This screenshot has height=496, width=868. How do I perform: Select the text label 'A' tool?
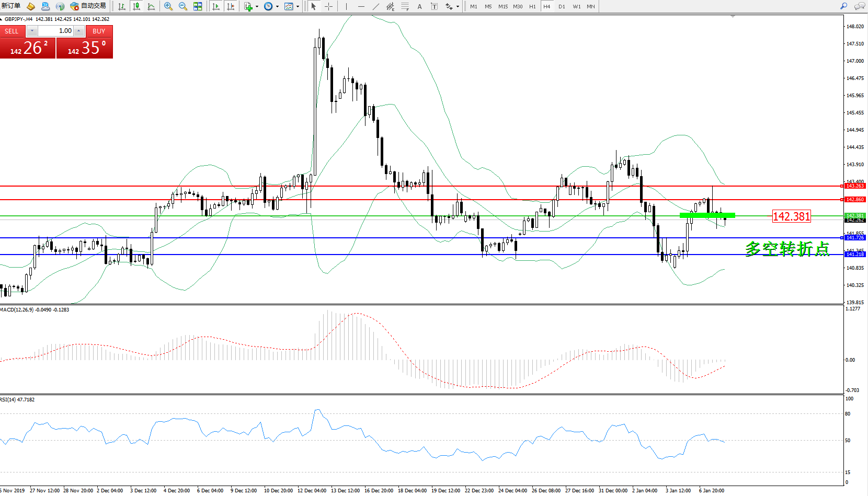(419, 6)
